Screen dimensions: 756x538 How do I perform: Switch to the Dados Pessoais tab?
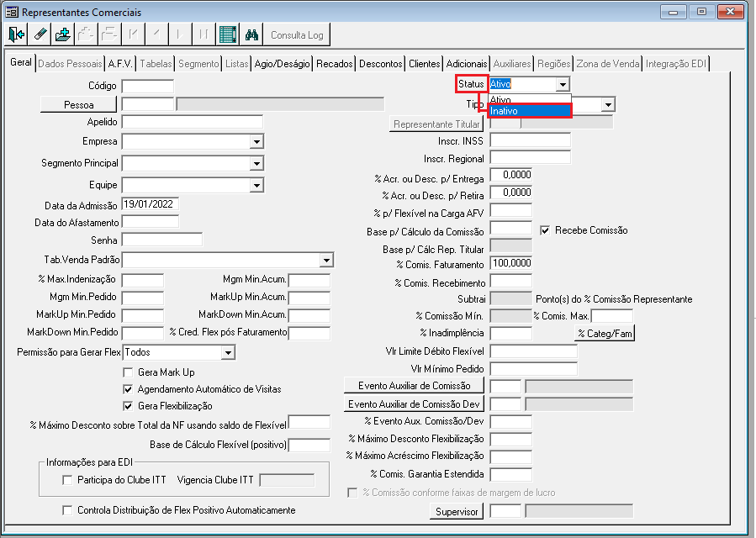click(70, 64)
